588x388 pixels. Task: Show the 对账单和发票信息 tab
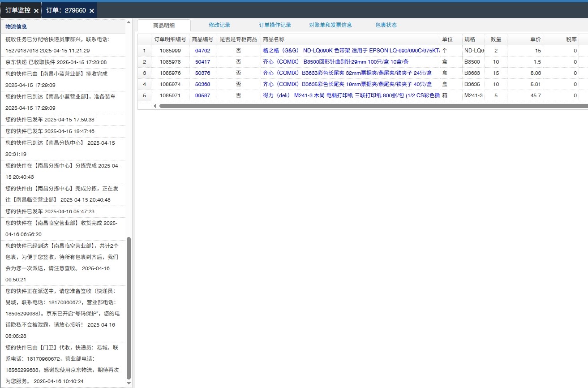point(330,25)
